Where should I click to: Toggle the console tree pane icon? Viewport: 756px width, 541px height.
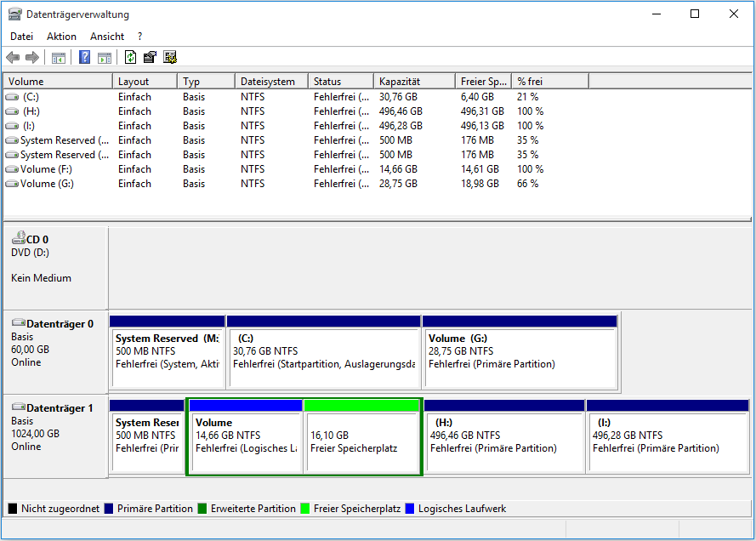[x=57, y=57]
